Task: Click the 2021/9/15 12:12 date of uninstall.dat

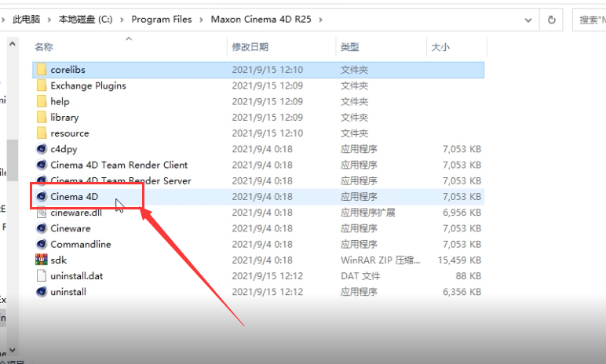Action: click(268, 276)
